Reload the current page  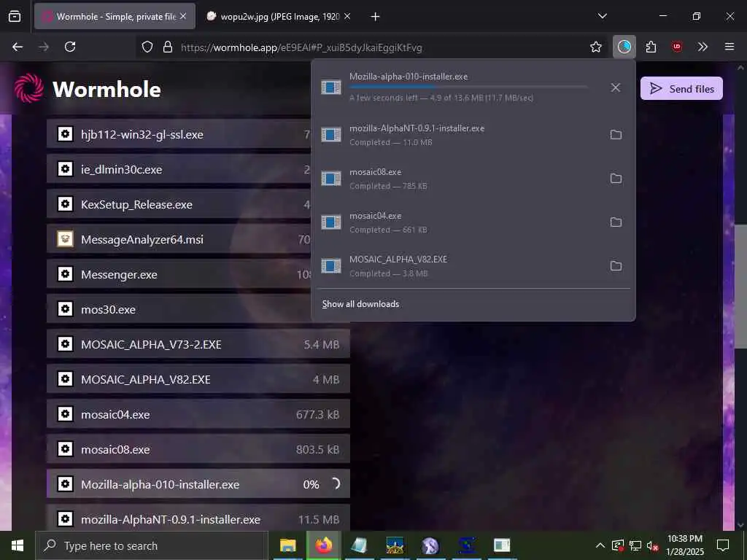coord(70,47)
